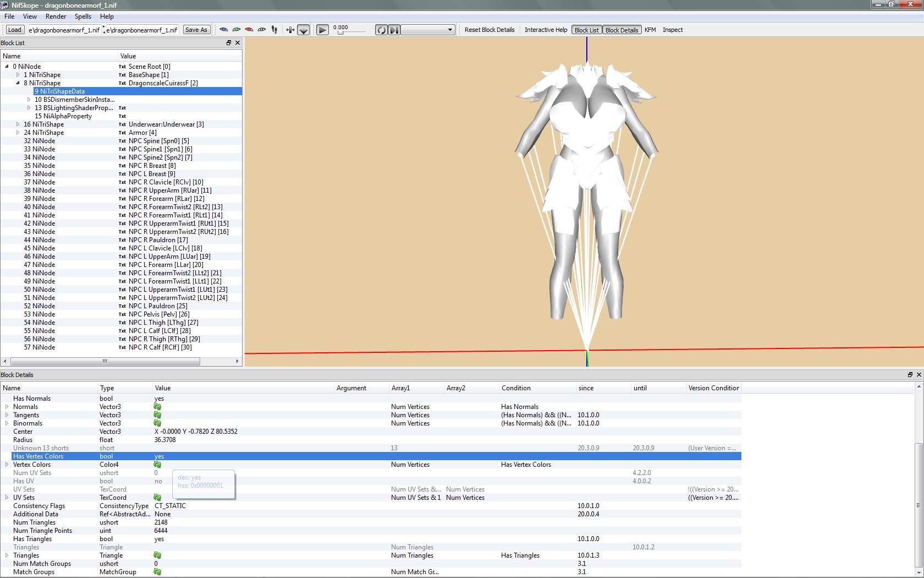Viewport: 924px width, 578px height.
Task: Open the Help menu
Action: [107, 17]
